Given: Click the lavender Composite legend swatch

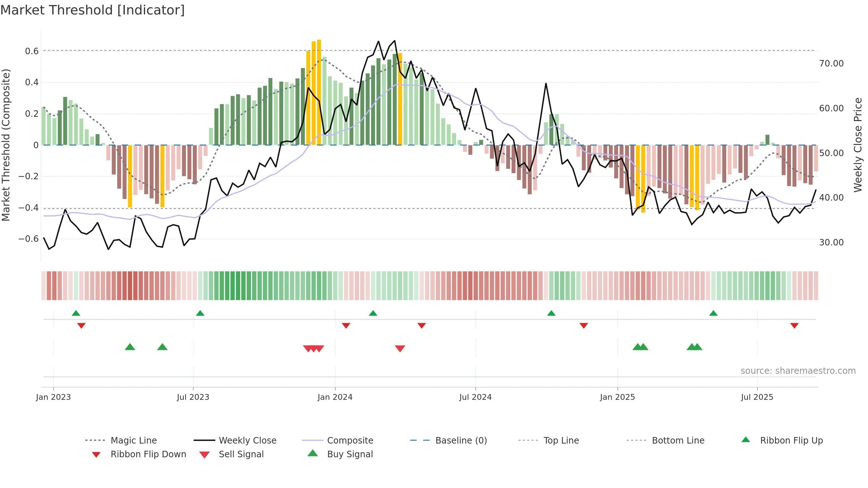Looking at the screenshot, I should (x=312, y=440).
